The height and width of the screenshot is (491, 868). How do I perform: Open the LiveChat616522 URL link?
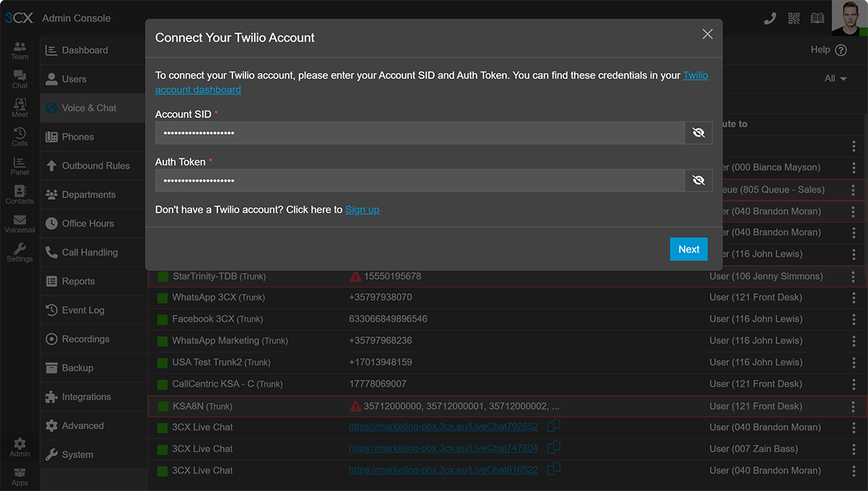click(x=443, y=470)
